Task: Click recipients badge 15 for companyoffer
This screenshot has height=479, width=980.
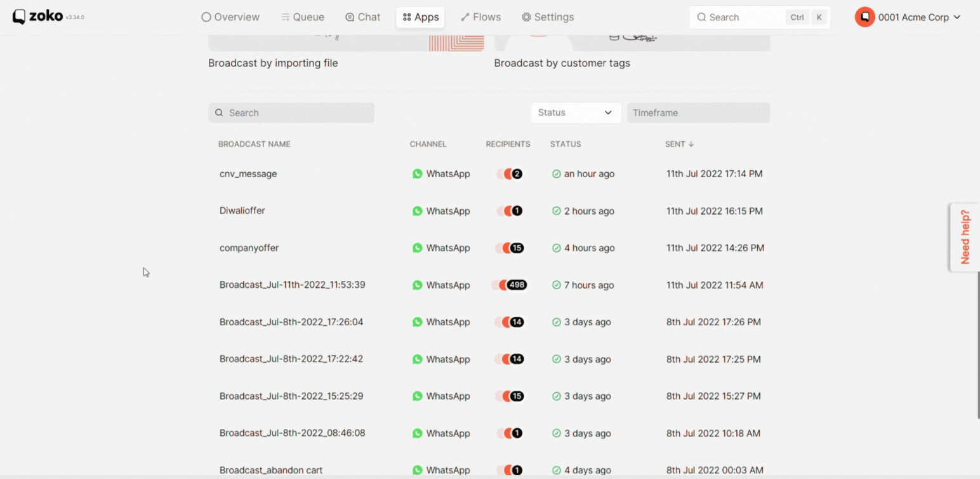Action: [517, 248]
